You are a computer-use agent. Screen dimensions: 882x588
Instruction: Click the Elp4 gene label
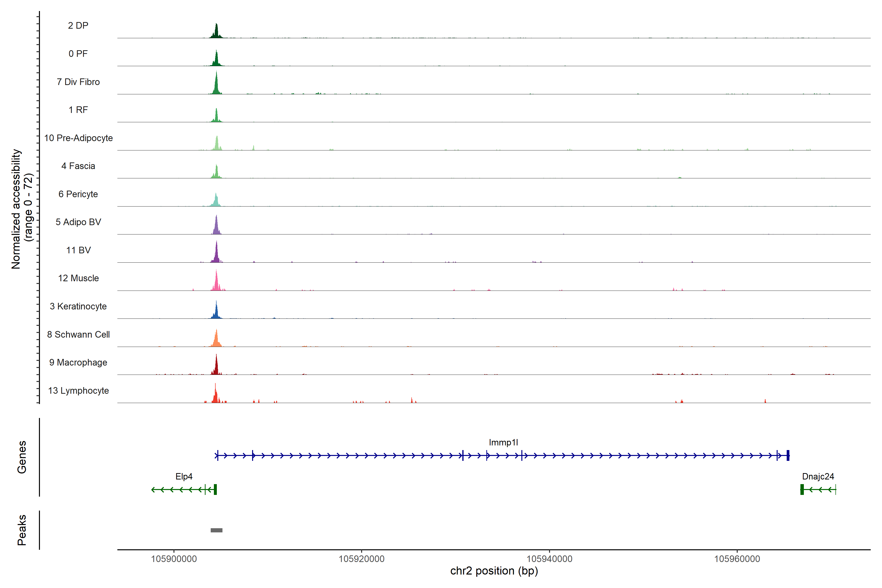pyautogui.click(x=184, y=476)
